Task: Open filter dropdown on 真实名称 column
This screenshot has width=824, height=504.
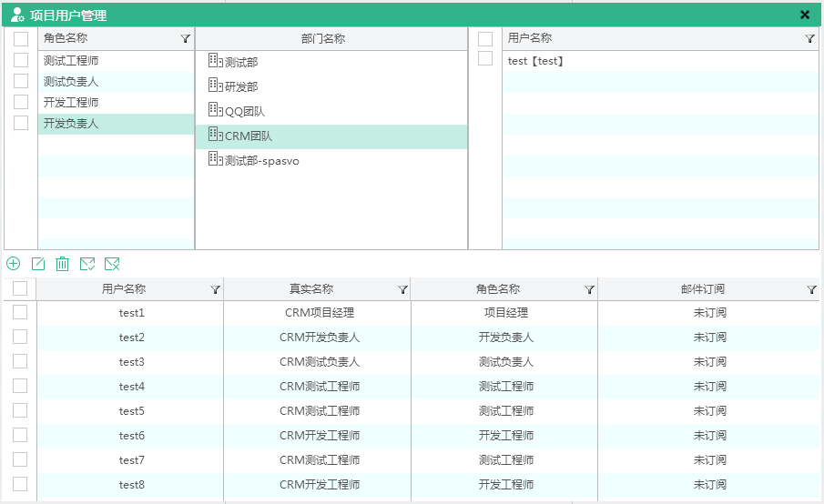Action: [x=402, y=290]
